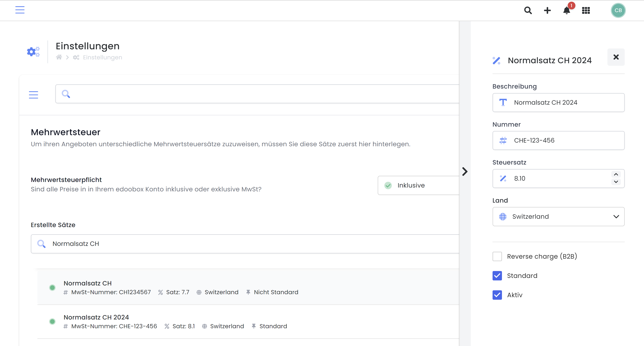Select the Normalsatz CH 2024 rate row
The image size is (644, 346).
coord(248,322)
